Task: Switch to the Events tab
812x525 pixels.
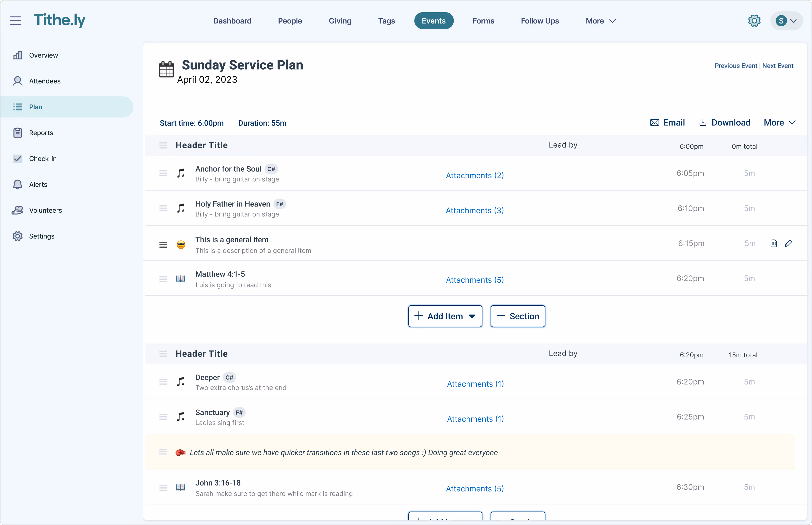Action: coord(433,20)
